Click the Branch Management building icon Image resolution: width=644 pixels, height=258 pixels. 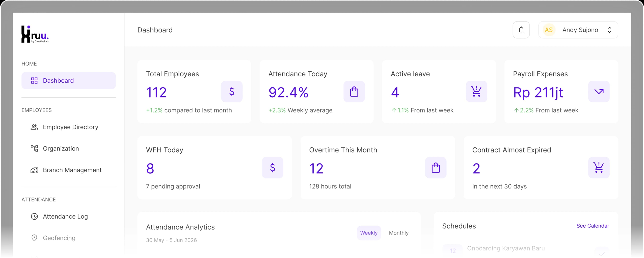coord(34,170)
